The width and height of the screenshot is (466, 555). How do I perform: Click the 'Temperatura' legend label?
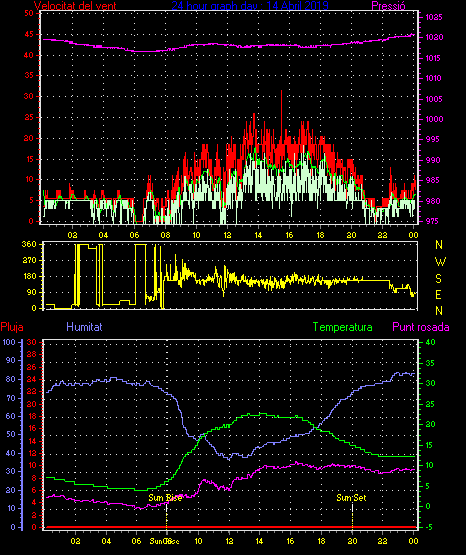pyautogui.click(x=342, y=327)
